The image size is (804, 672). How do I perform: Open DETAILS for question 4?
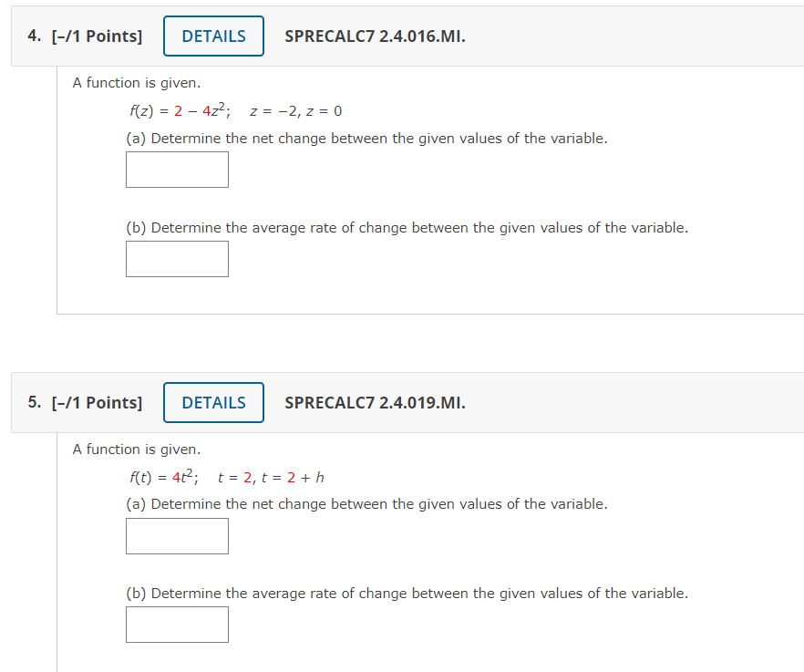tap(213, 36)
